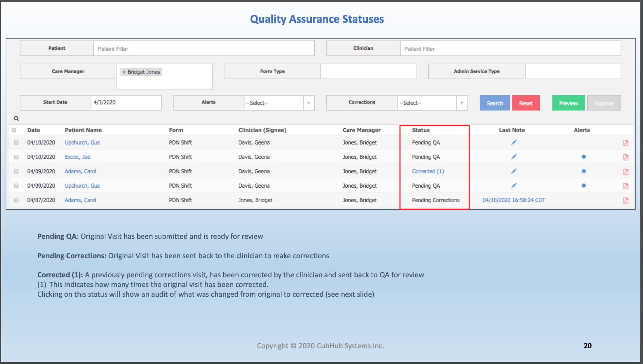
Task: Click the Last Note column header
Action: [512, 130]
